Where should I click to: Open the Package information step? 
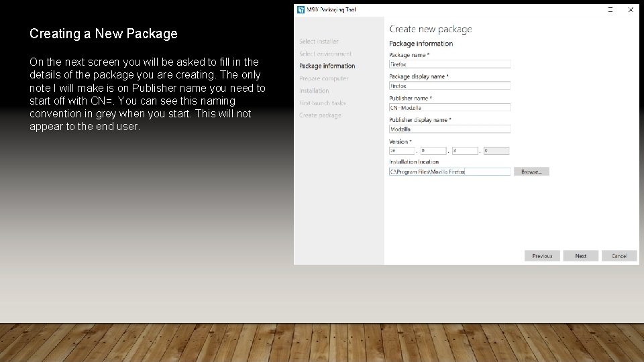(x=327, y=66)
